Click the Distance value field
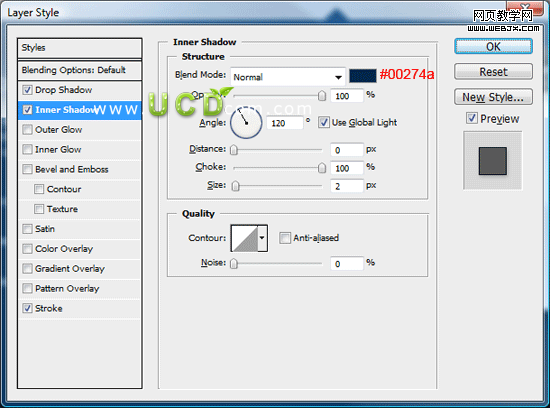This screenshot has height=408, width=550. (x=347, y=150)
